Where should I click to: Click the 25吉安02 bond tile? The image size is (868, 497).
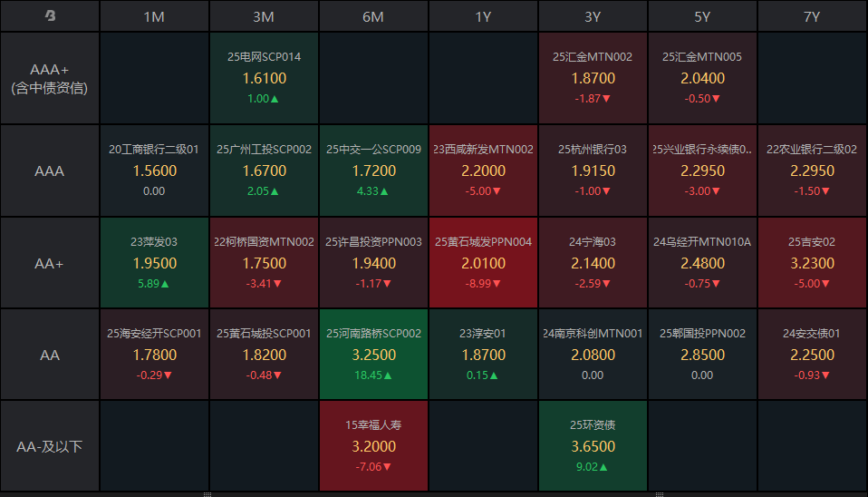(x=812, y=263)
